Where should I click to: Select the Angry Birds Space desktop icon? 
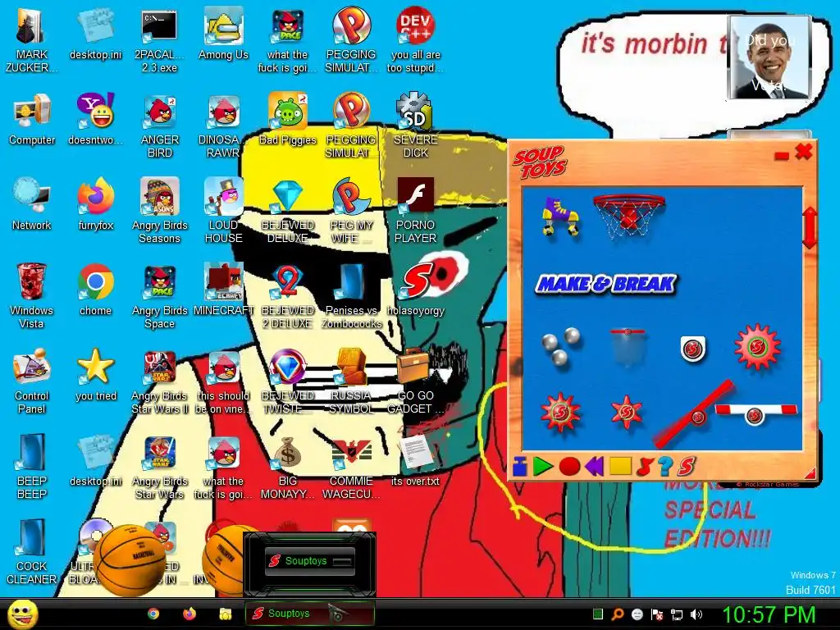coord(160,296)
